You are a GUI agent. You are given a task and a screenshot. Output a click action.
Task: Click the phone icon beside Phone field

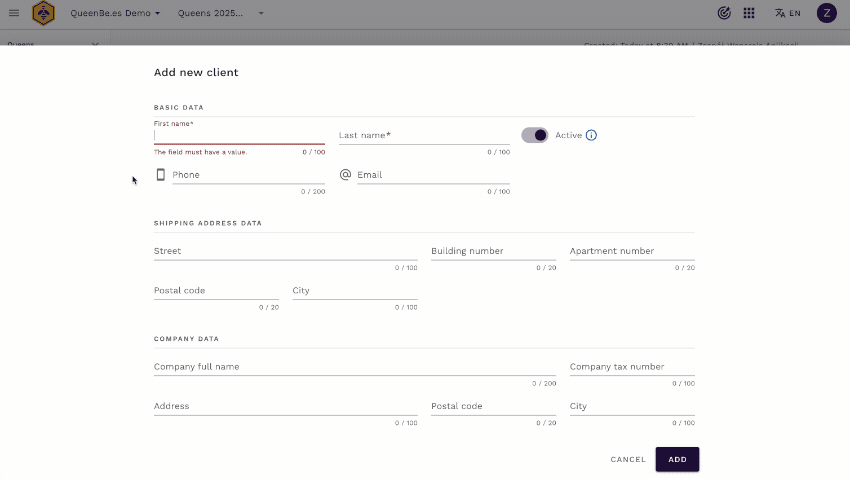pos(160,174)
